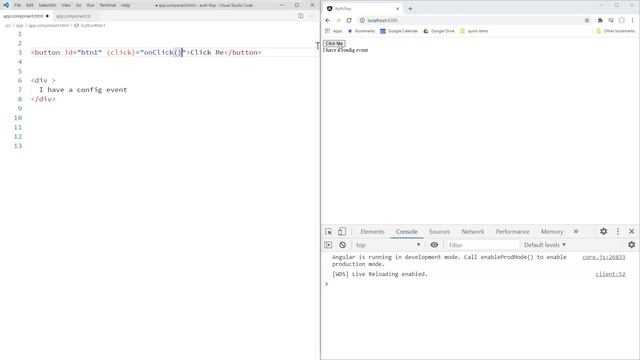Switch to the DevTools Memory tab
Viewport: 640px width, 360px height.
click(552, 231)
